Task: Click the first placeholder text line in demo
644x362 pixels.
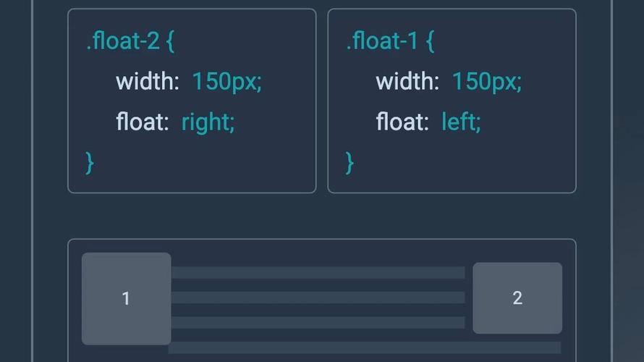Action: coord(318,273)
